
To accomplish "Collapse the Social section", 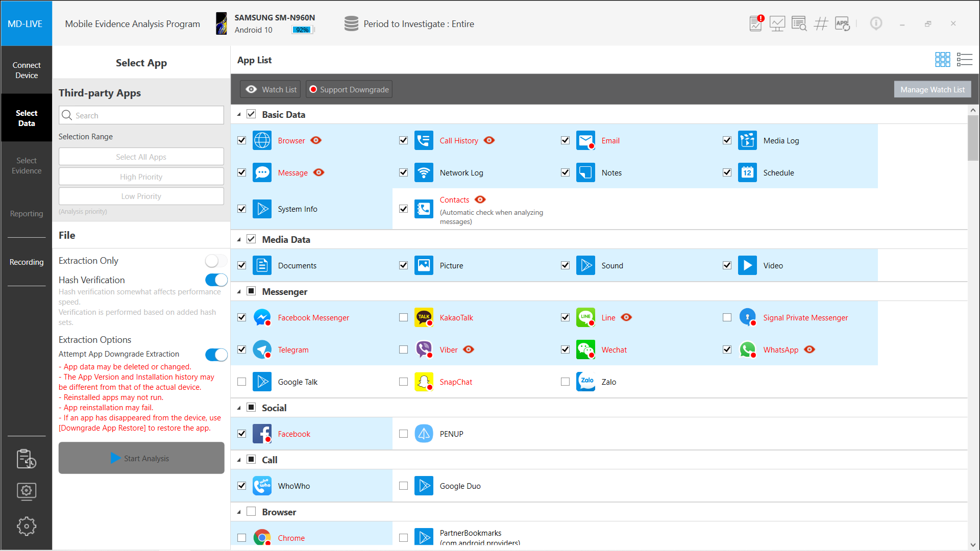I will [x=239, y=408].
